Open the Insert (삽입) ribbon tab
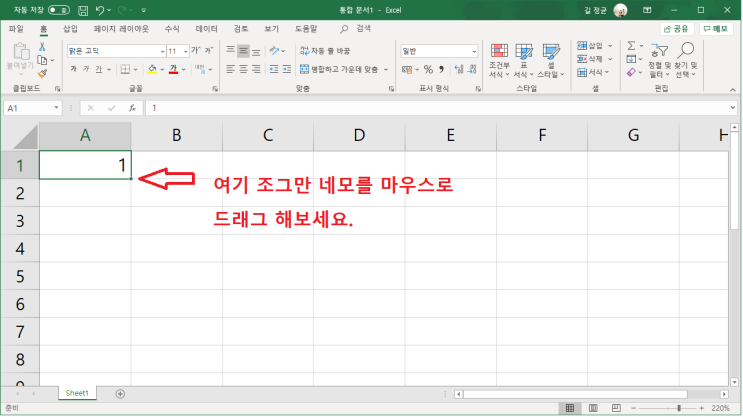This screenshot has width=743, height=417. 70,29
